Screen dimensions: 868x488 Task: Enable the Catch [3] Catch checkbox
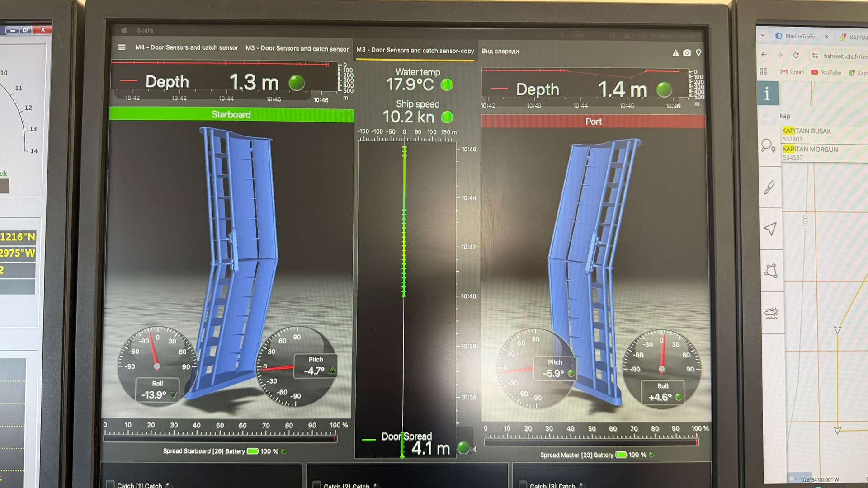coord(523,484)
